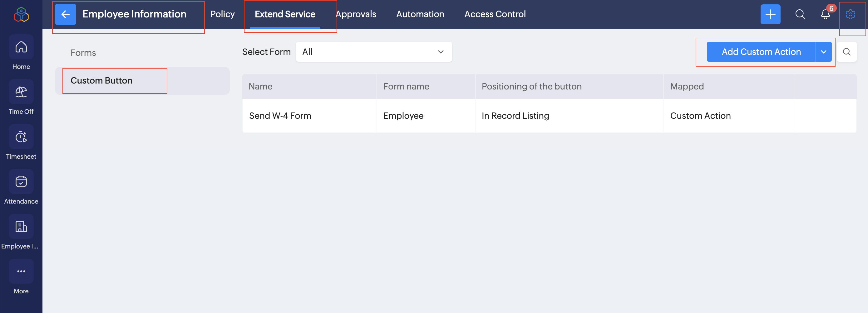Viewport: 868px width, 313px height.
Task: Switch to the Automation tab
Action: (x=420, y=14)
